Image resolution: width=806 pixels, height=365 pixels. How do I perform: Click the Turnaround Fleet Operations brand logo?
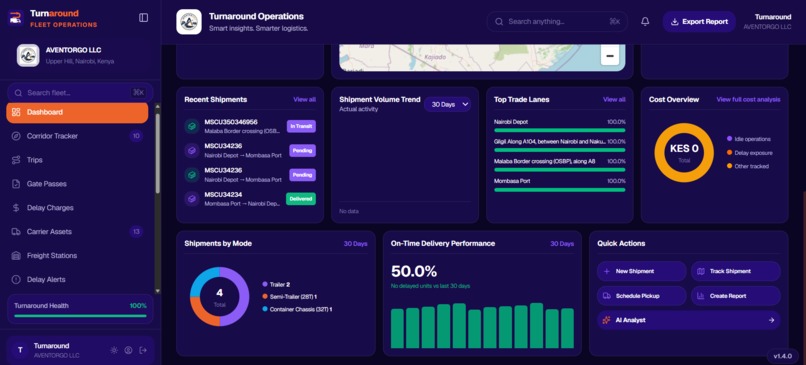click(15, 17)
